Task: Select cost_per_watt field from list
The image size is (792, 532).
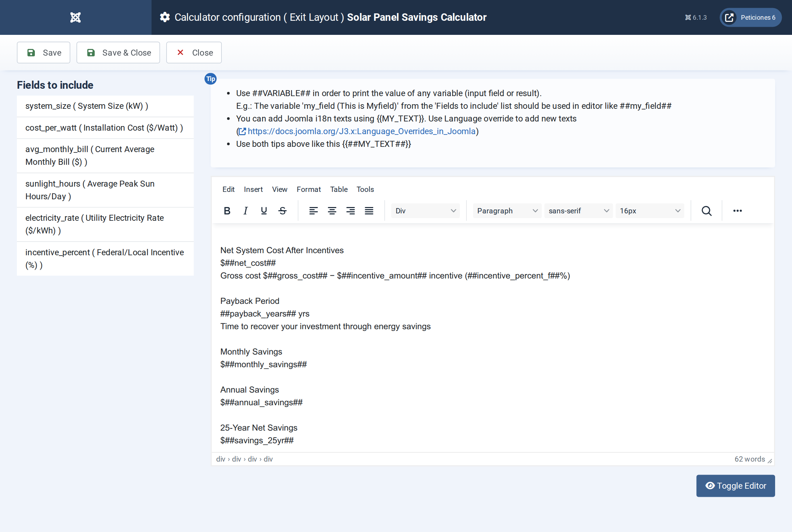Action: click(x=105, y=128)
